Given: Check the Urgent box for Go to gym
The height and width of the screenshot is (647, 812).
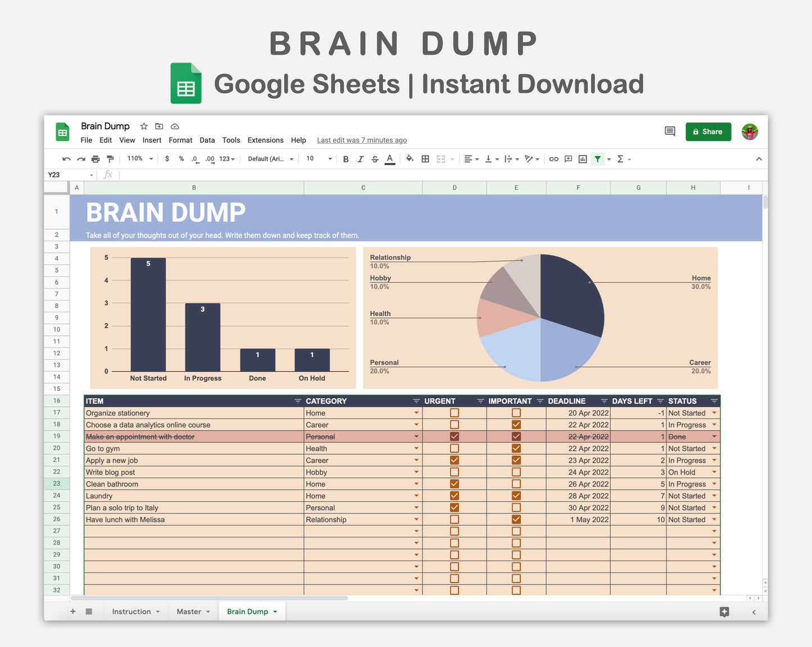Looking at the screenshot, I should (x=454, y=448).
